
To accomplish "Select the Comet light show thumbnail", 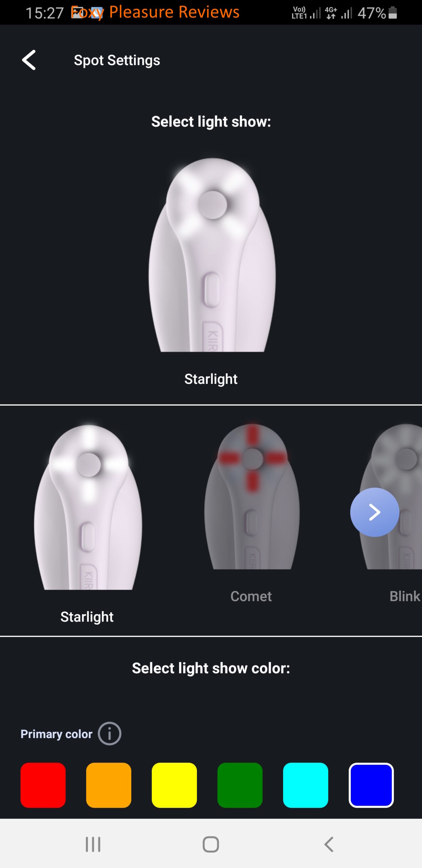I will tap(252, 496).
